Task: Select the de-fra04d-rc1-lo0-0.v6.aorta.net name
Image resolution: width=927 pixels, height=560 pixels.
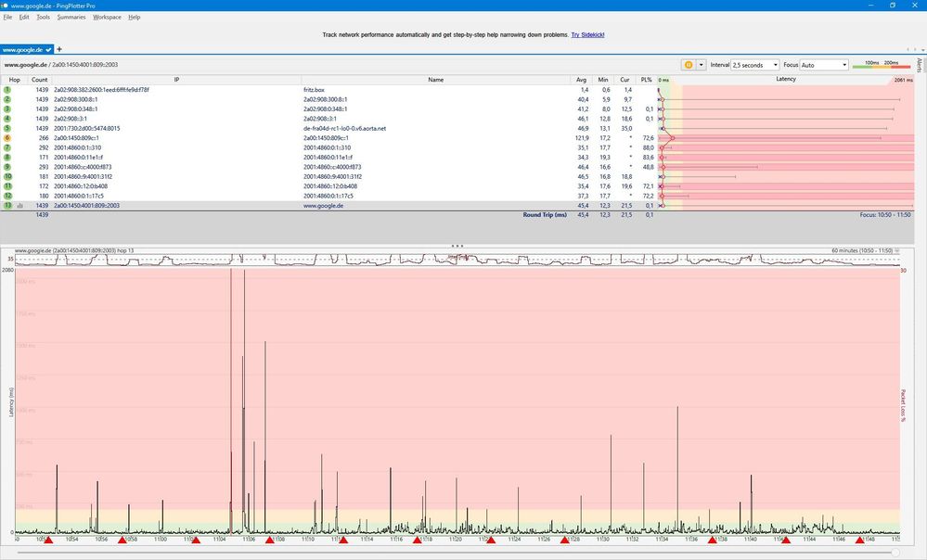Action: coord(344,128)
